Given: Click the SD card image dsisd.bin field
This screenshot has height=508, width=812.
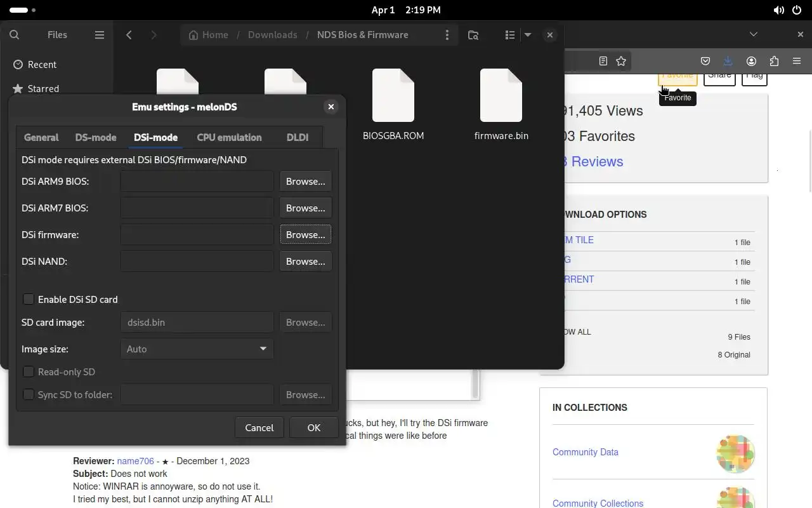Looking at the screenshot, I should coord(197,323).
